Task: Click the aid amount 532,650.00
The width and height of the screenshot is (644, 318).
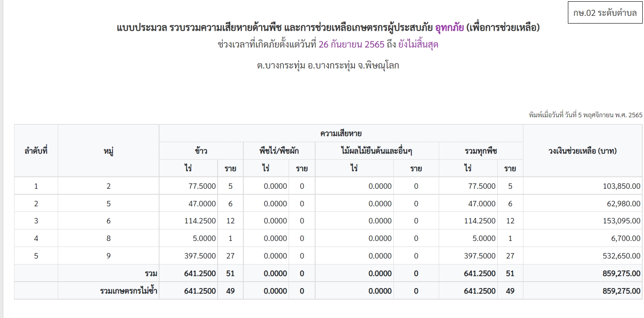Action: tap(622, 256)
